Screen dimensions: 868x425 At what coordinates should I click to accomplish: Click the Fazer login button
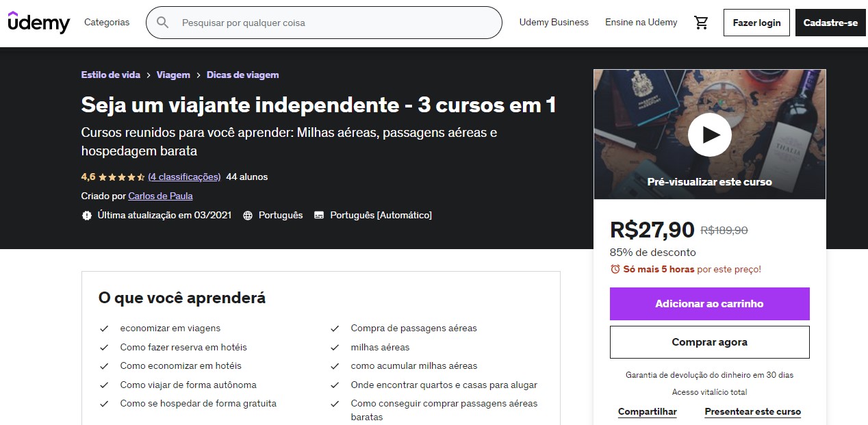point(756,23)
